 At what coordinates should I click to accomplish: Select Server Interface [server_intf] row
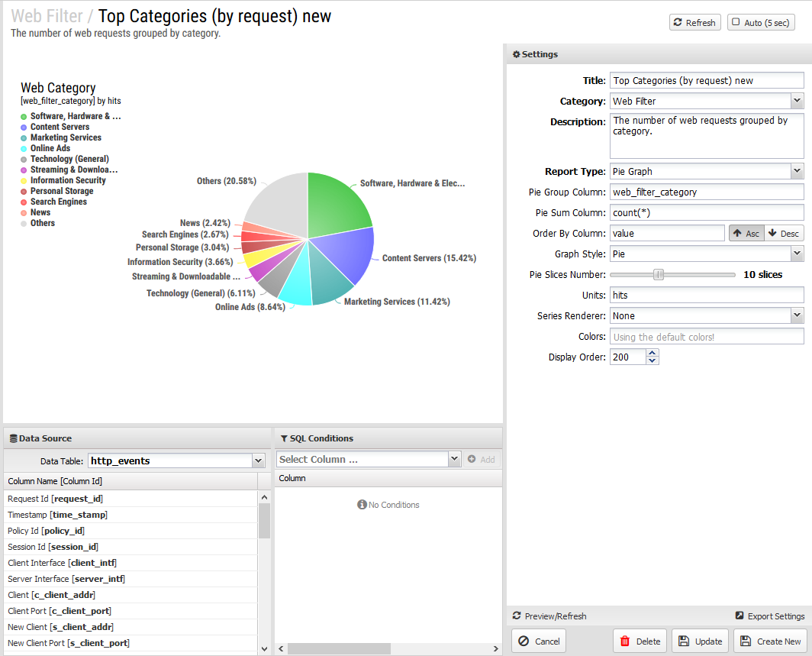point(130,579)
